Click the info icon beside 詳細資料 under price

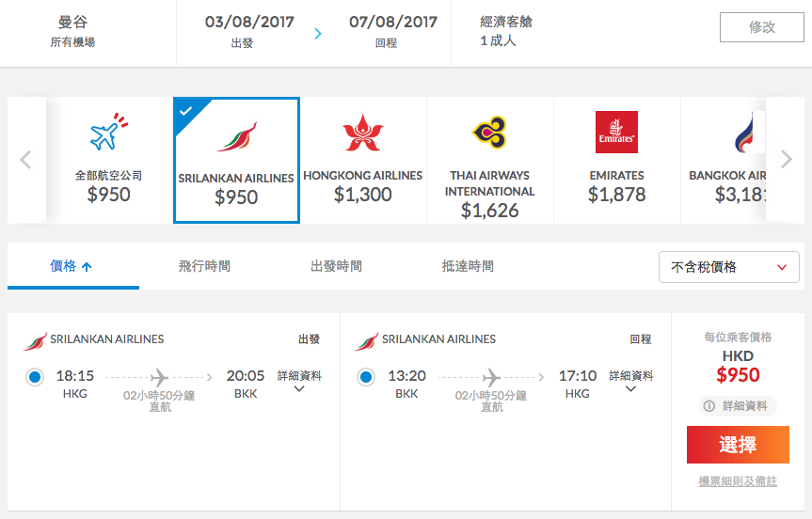click(709, 405)
